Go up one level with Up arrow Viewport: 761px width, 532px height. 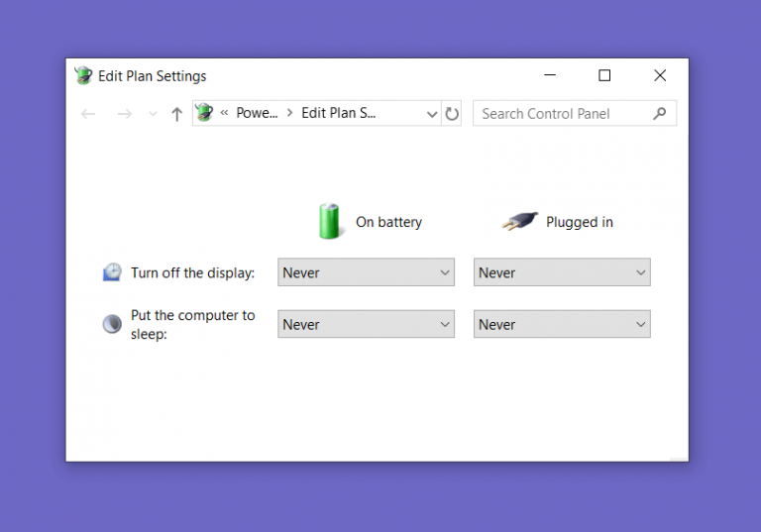pos(176,114)
